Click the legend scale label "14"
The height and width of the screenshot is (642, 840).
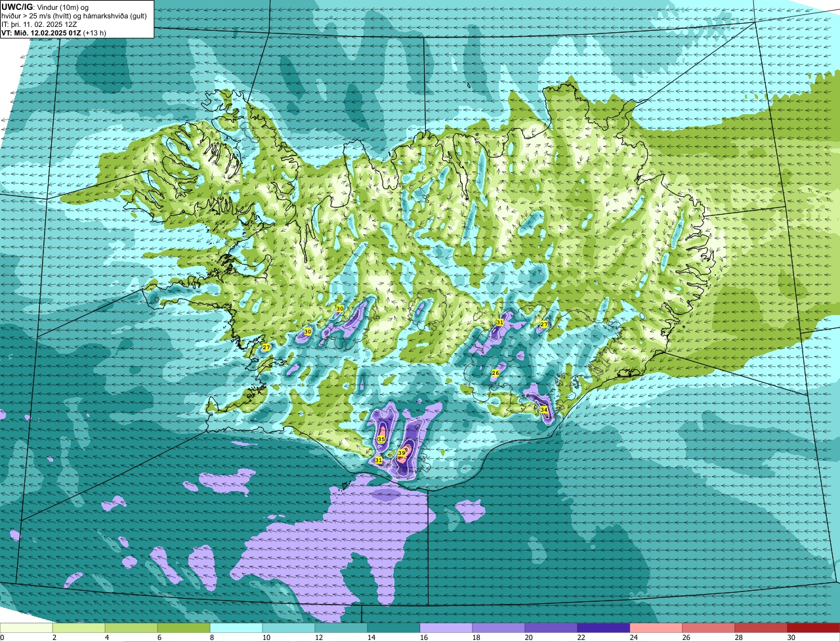point(371,637)
